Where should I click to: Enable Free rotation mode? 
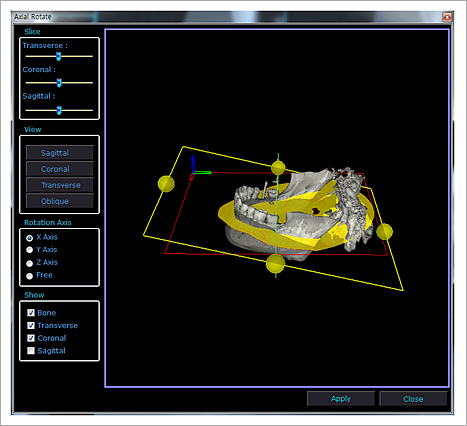click(x=29, y=276)
